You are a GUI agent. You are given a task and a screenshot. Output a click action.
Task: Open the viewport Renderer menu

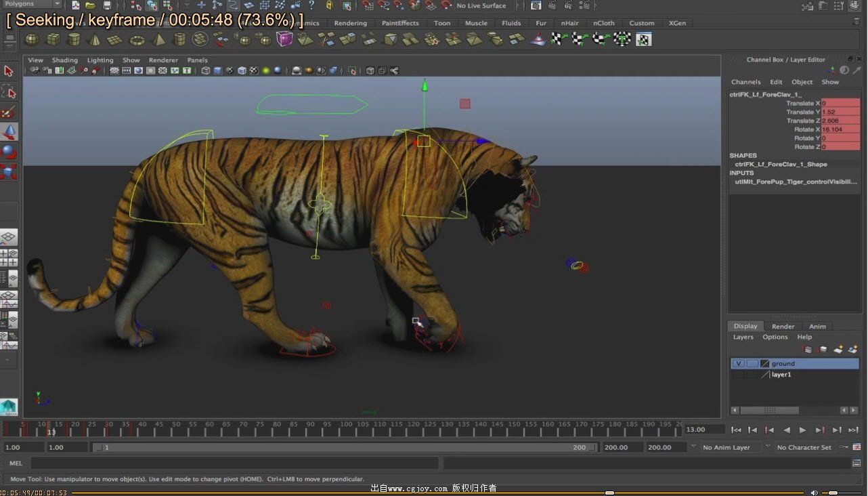point(163,60)
